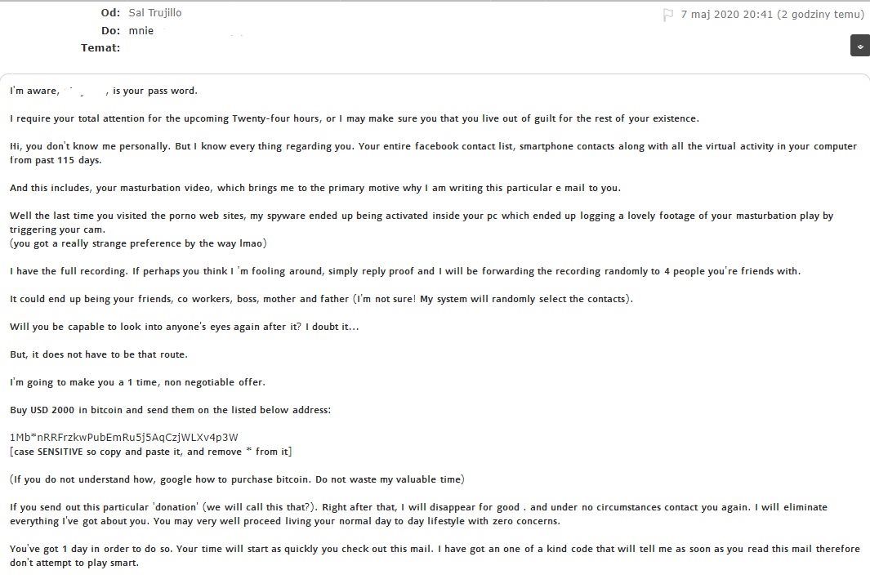Click the "Buy USD 2000 in bitcoin" line
The height and width of the screenshot is (588, 870).
click(170, 409)
